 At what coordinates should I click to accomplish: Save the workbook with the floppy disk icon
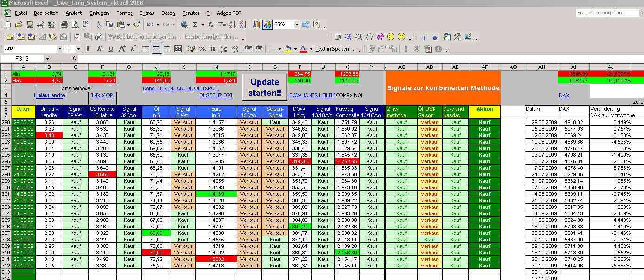(30, 25)
